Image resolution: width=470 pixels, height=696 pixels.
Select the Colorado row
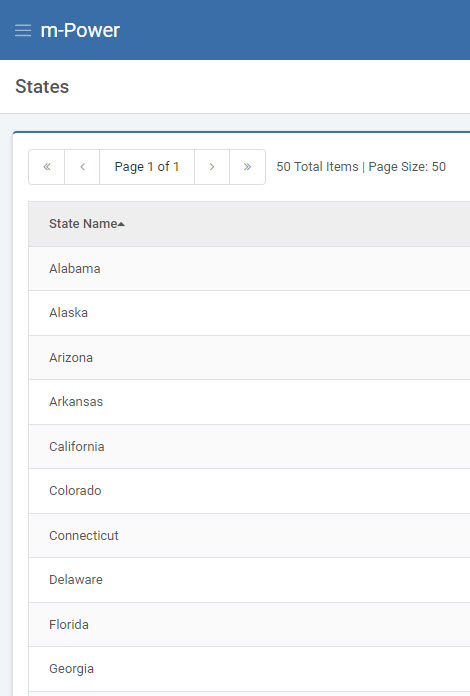(x=249, y=491)
